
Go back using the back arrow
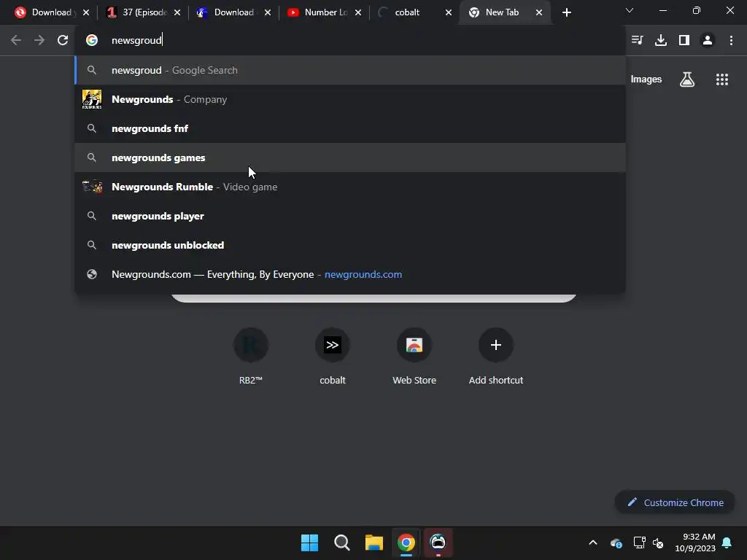pos(16,40)
